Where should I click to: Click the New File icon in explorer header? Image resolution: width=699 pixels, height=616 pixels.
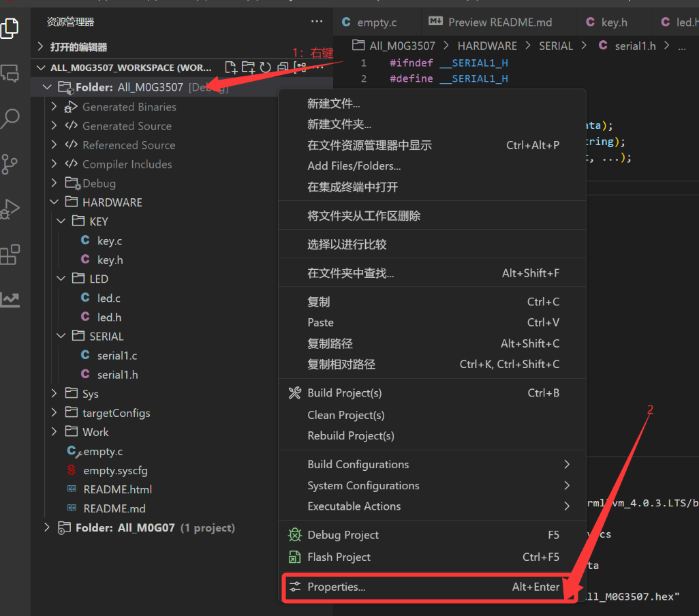click(231, 67)
